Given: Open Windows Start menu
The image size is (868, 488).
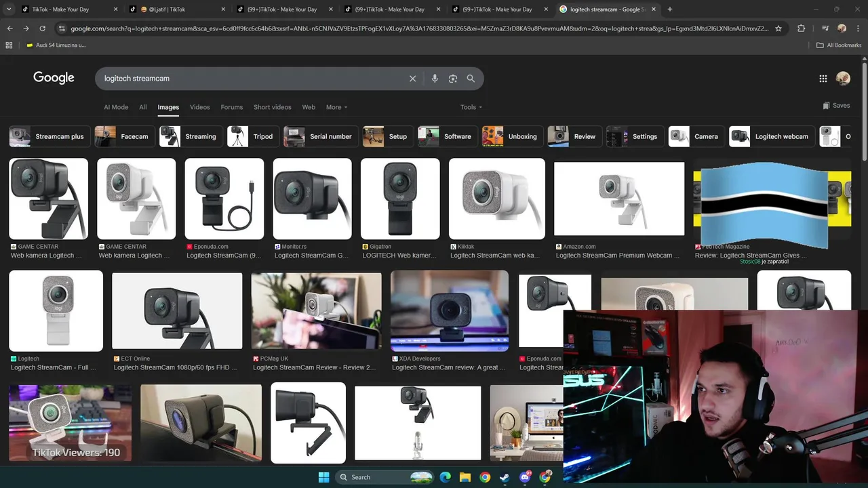Looking at the screenshot, I should coord(323,477).
